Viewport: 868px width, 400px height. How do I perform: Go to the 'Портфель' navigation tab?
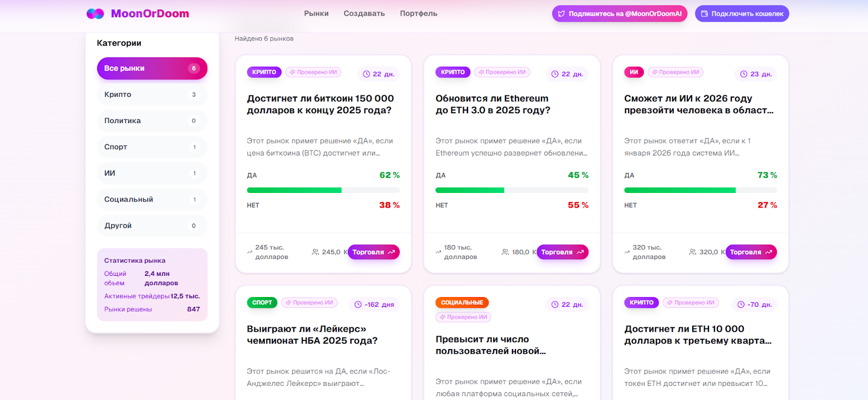[x=418, y=14]
